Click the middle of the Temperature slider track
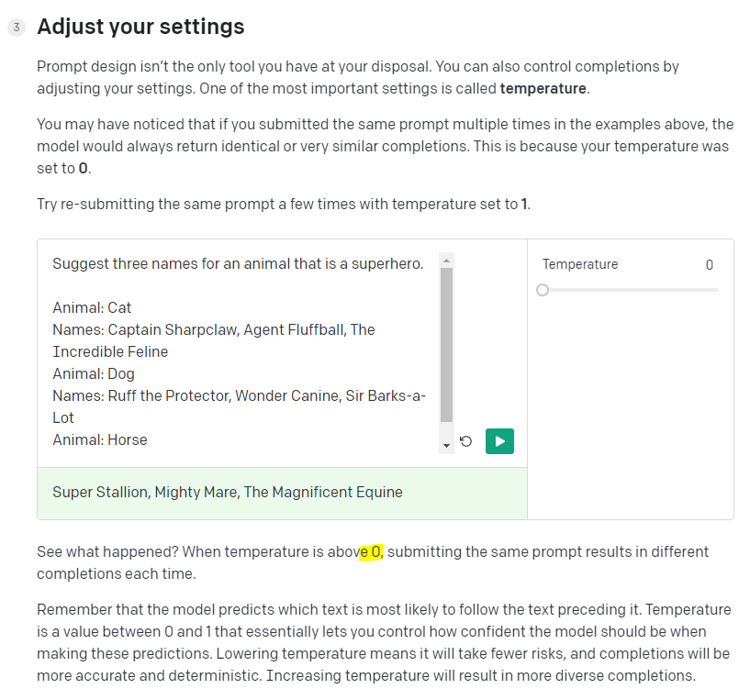Viewport: 750px width, 700px height. 631,290
